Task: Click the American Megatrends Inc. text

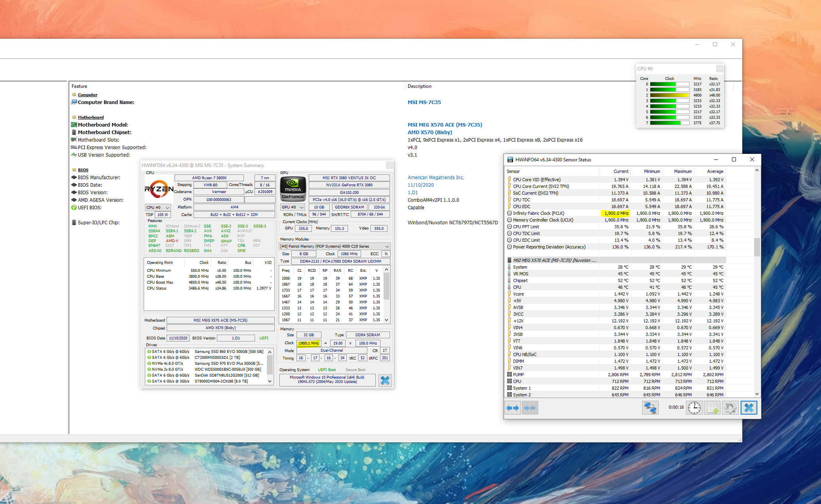Action: pos(436,177)
